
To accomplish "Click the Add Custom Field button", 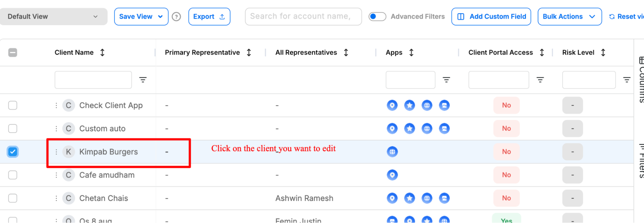I will pos(491,16).
